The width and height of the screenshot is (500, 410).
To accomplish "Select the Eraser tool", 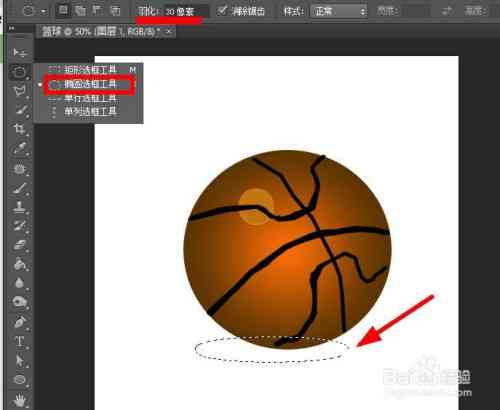I will (x=20, y=245).
